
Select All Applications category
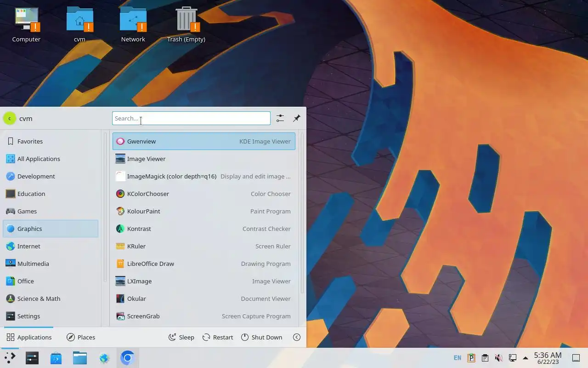coord(51,159)
